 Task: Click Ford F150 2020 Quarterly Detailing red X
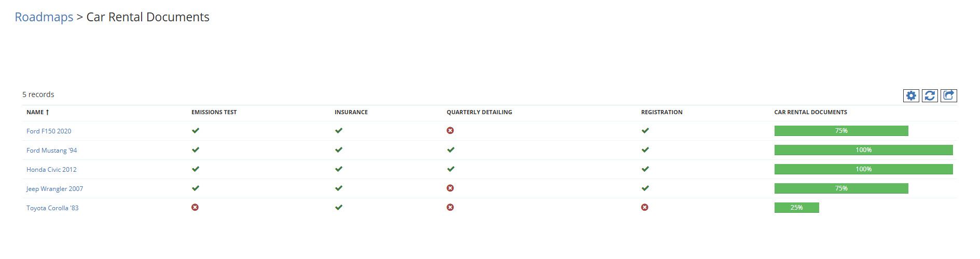450,130
